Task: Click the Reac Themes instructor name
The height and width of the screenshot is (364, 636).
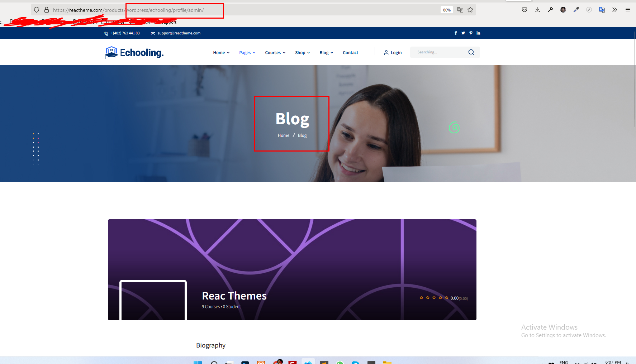Action: coord(234,296)
